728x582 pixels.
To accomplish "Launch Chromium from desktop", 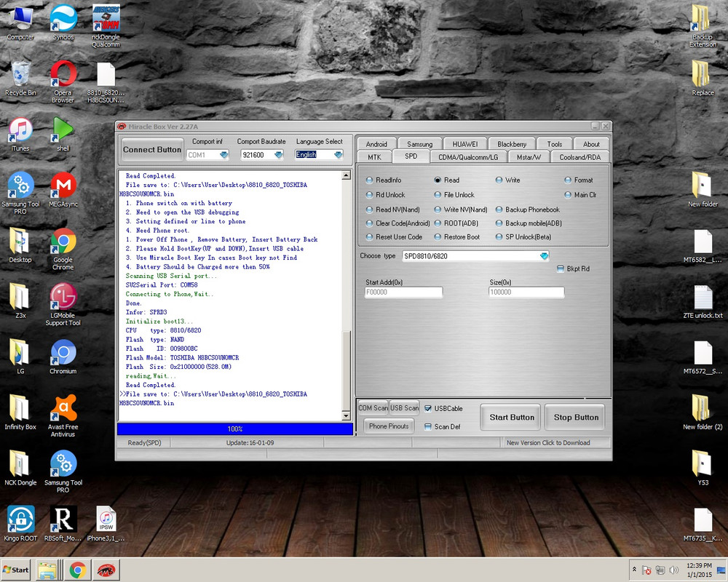I will coord(63,356).
